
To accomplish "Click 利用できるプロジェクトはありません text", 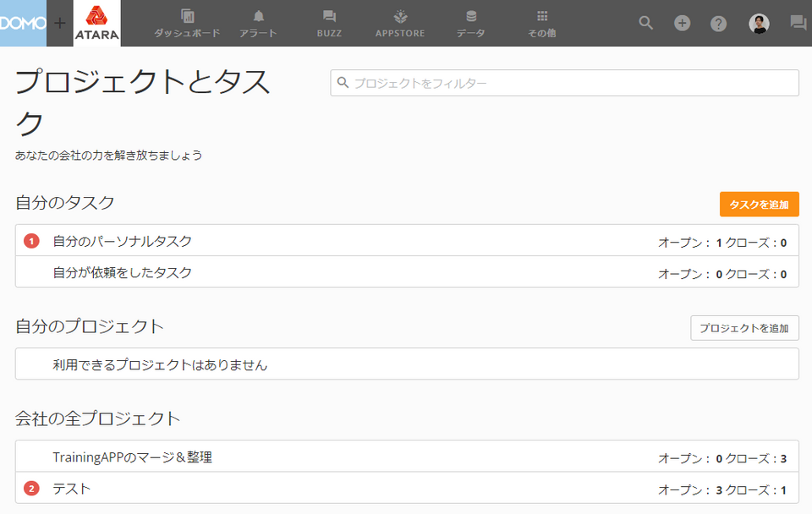I will click(160, 364).
